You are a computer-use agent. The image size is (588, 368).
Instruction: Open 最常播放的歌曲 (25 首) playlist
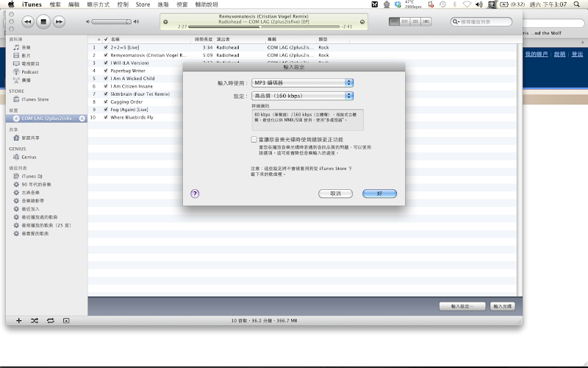(x=46, y=225)
